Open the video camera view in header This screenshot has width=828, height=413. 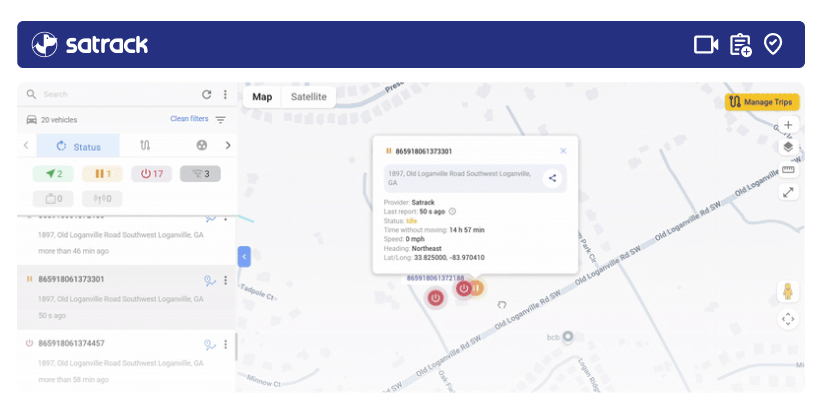click(706, 44)
